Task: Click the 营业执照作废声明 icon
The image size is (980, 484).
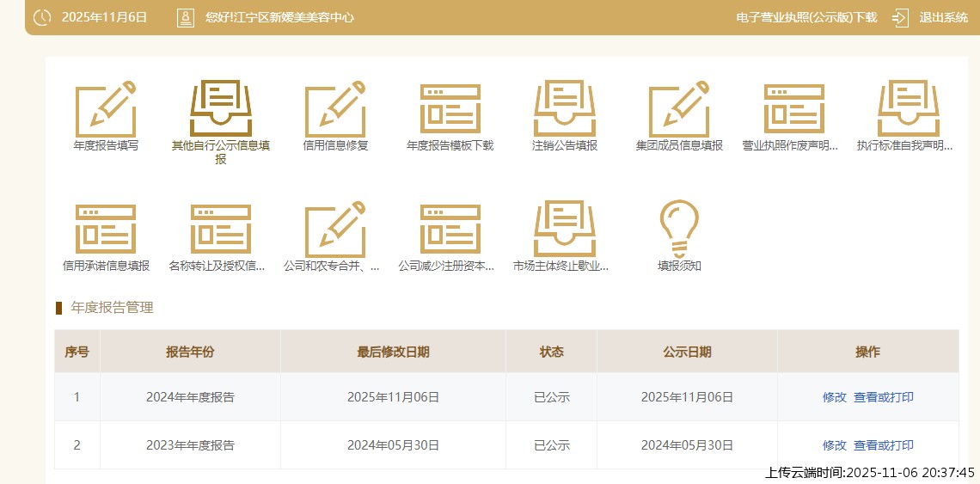Action: (x=793, y=110)
